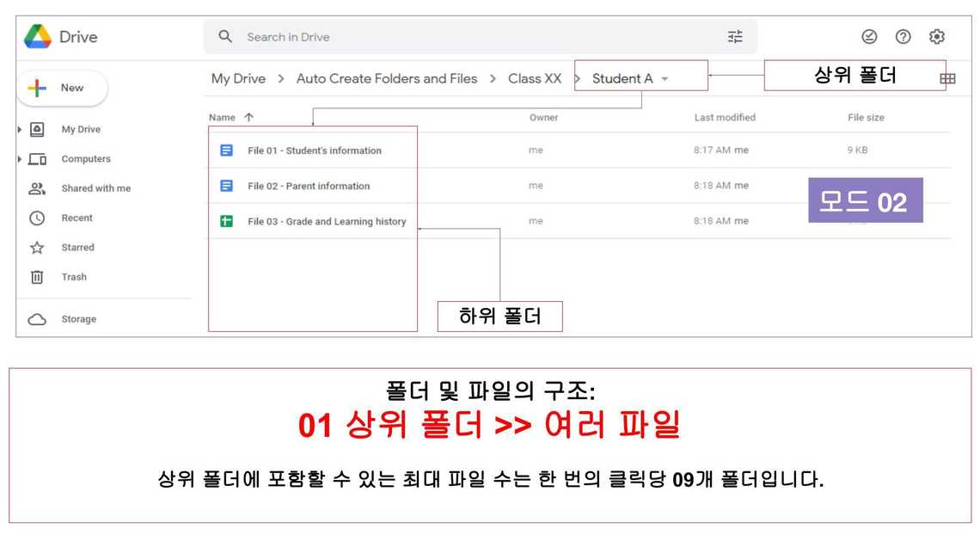The width and height of the screenshot is (980, 535).
Task: Open the Settings gear icon
Action: click(x=937, y=37)
